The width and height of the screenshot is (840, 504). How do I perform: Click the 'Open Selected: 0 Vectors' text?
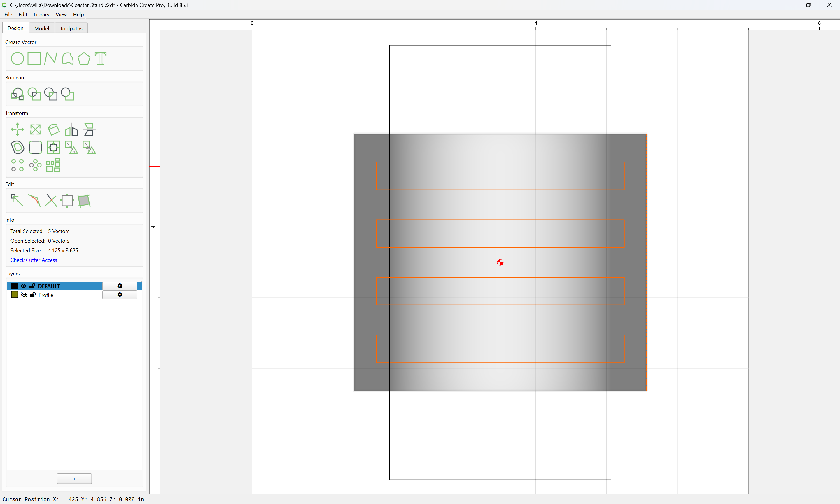(40, 241)
